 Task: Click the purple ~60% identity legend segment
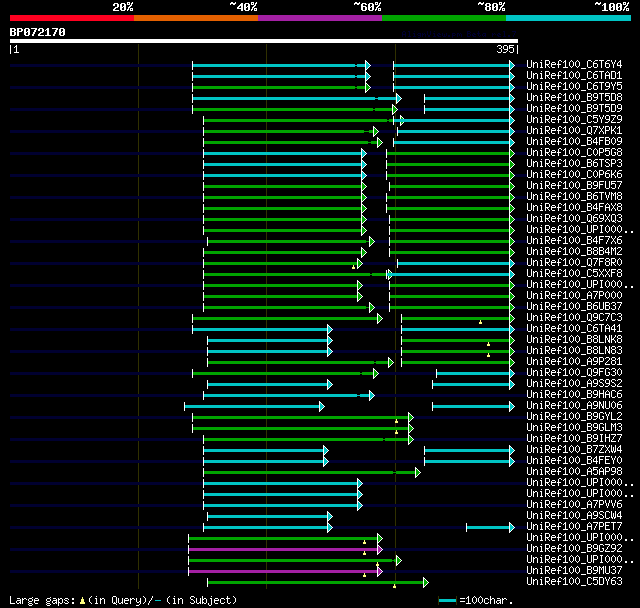[x=320, y=18]
